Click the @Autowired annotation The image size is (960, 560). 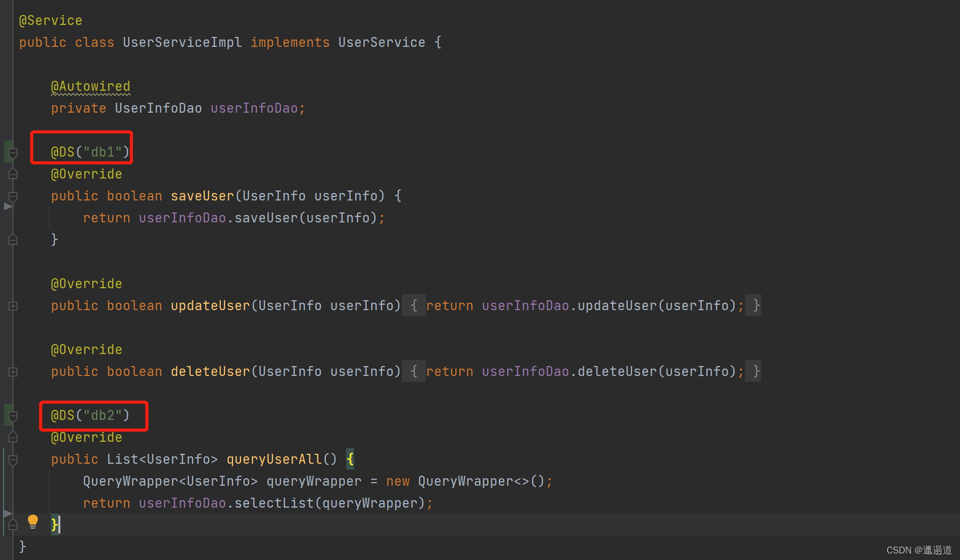90,86
